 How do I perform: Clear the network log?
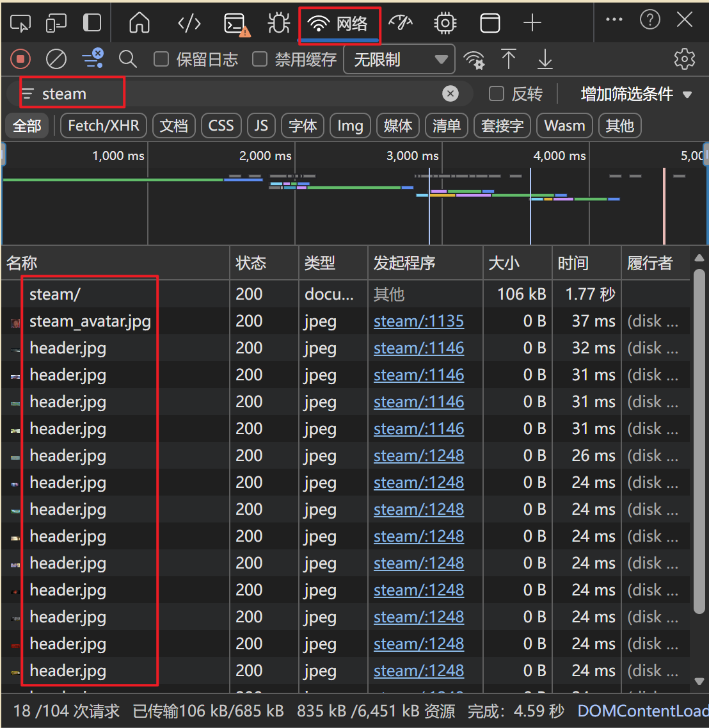pyautogui.click(x=56, y=60)
